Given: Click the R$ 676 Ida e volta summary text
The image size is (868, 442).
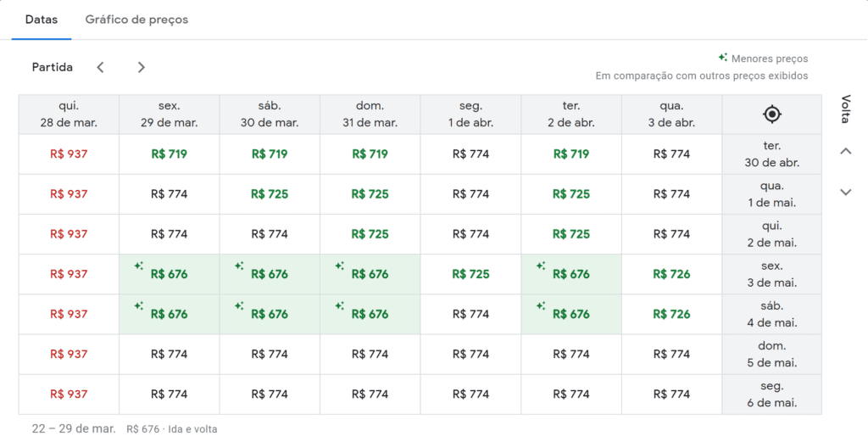Looking at the screenshot, I should [x=171, y=429].
